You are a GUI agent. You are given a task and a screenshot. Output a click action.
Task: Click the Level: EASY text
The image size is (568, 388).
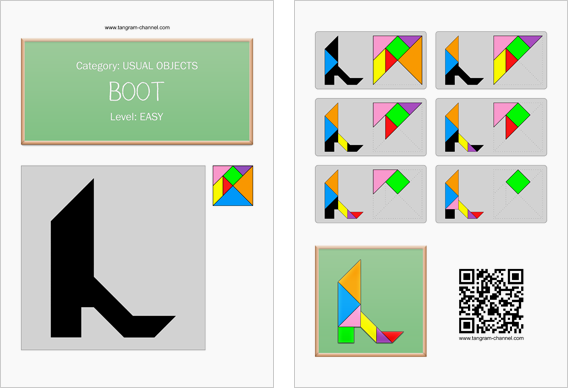pos(137,117)
